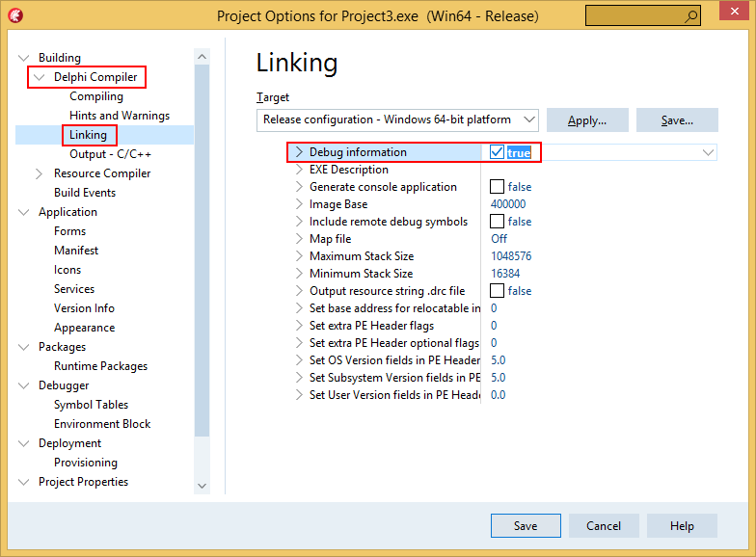
Task: Open Version Info settings page
Action: (x=84, y=308)
